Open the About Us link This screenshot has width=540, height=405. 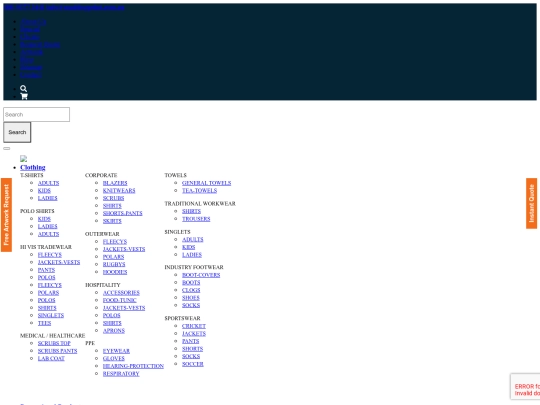33,22
